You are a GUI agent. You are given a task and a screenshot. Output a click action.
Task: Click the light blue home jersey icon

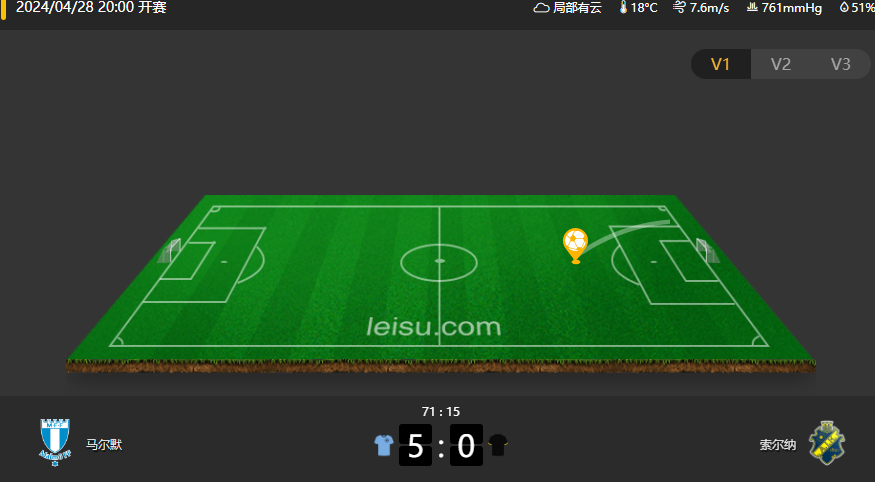384,445
